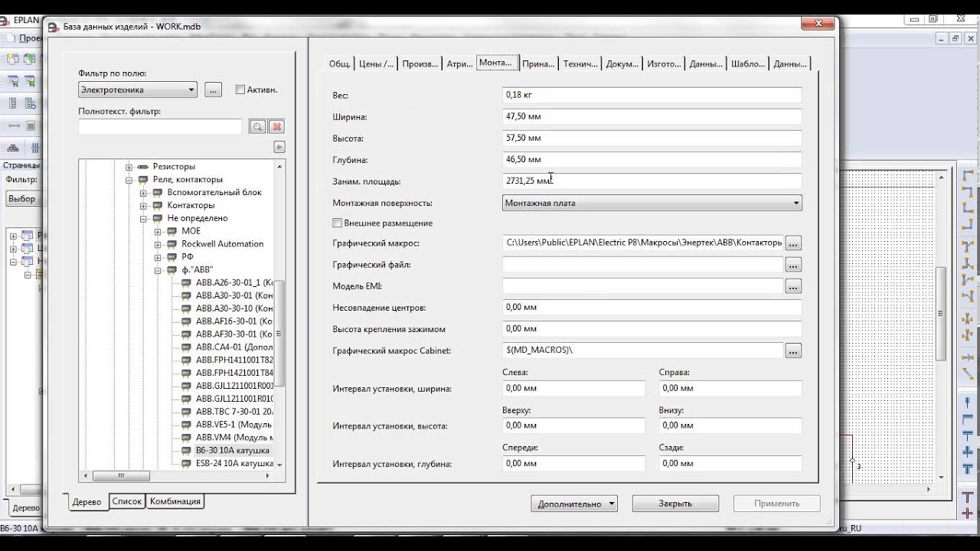Screen dimensions: 980x551
Task: Browse for Графический макрос Cabinet with ... button
Action: 793,350
